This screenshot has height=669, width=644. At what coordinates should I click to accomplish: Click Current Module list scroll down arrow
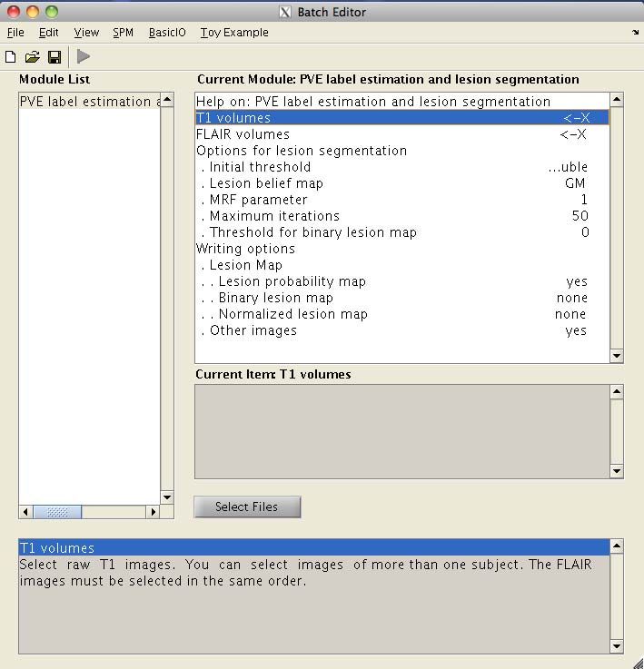[x=617, y=356]
